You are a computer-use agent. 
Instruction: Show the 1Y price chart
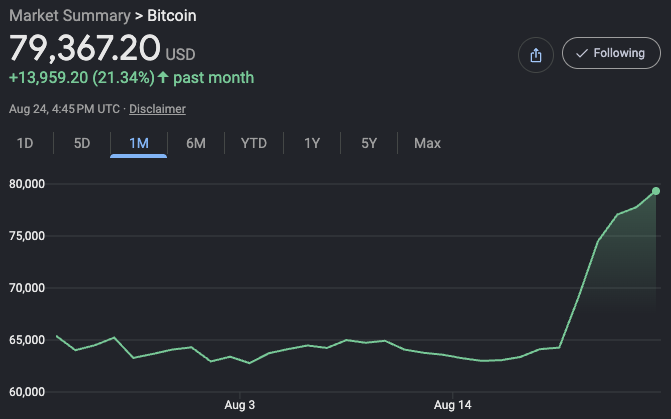click(312, 143)
